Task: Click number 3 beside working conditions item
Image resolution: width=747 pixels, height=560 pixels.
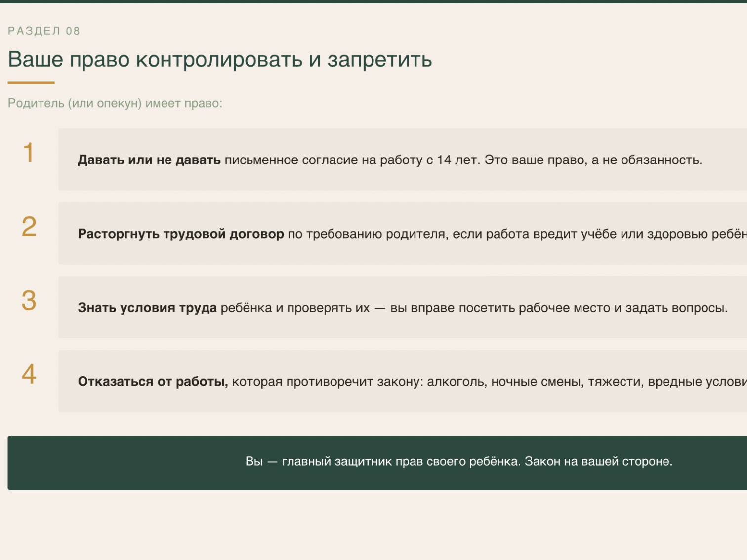Action: (29, 300)
